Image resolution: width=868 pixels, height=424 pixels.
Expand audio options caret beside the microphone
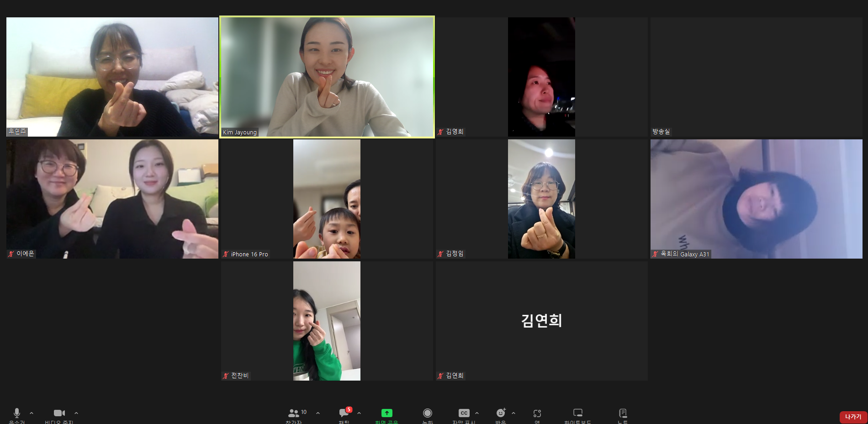point(32,413)
